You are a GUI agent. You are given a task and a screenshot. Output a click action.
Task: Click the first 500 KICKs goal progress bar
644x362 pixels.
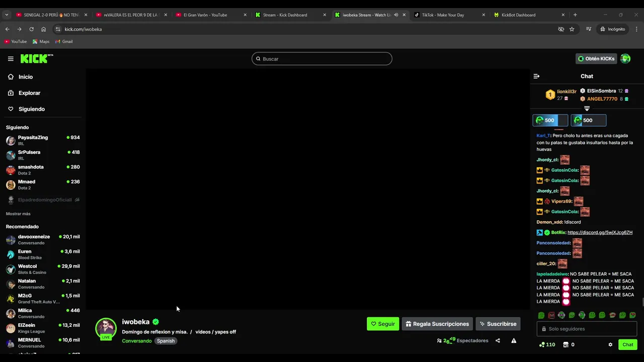tap(550, 120)
